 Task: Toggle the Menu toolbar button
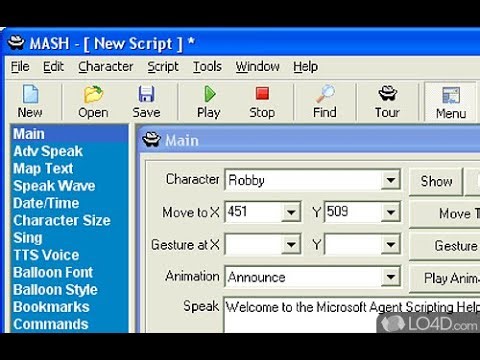click(450, 102)
